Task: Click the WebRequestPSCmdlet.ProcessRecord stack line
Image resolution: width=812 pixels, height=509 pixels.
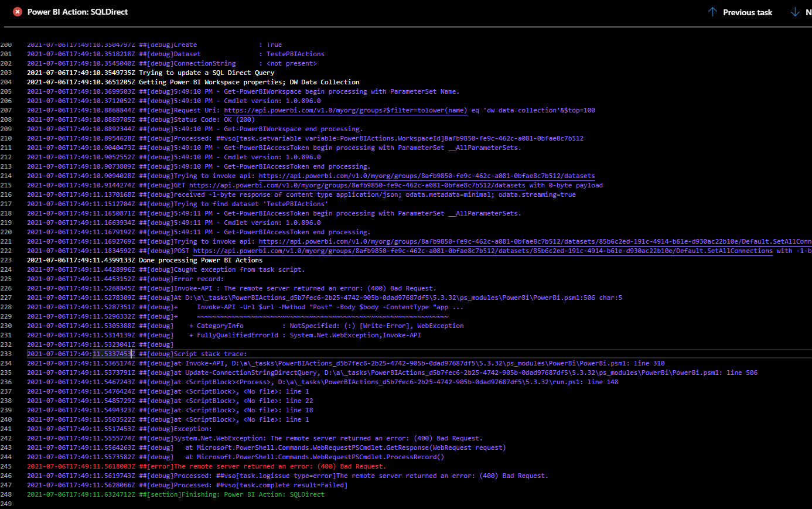Action: [x=236, y=457]
